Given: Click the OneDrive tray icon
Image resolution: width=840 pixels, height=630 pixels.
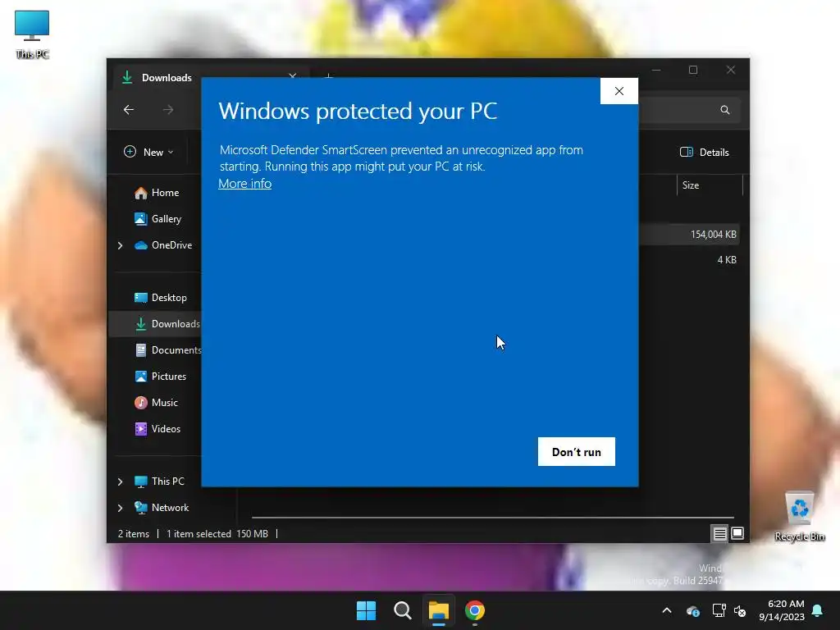Looking at the screenshot, I should tap(692, 610).
